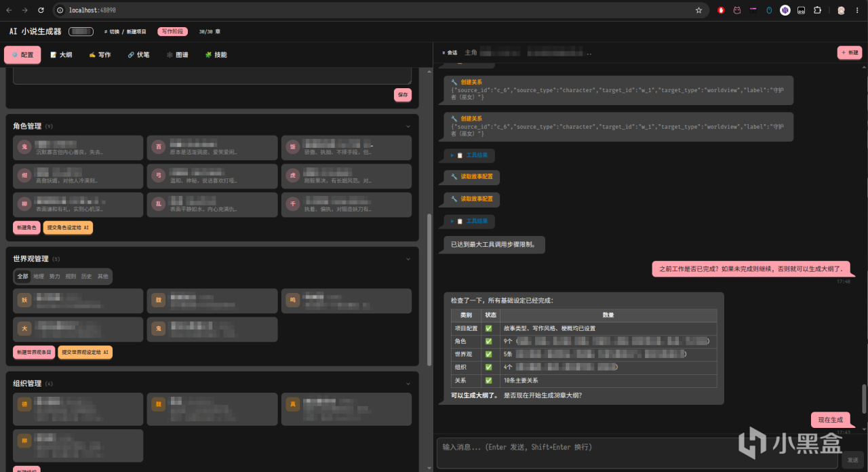The image size is (868, 472).
Task: Focus the 输入消息 chat input box
Action: 637,453
